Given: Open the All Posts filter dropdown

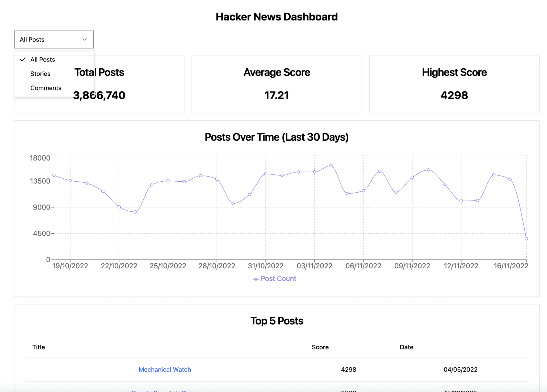Looking at the screenshot, I should (x=54, y=39).
